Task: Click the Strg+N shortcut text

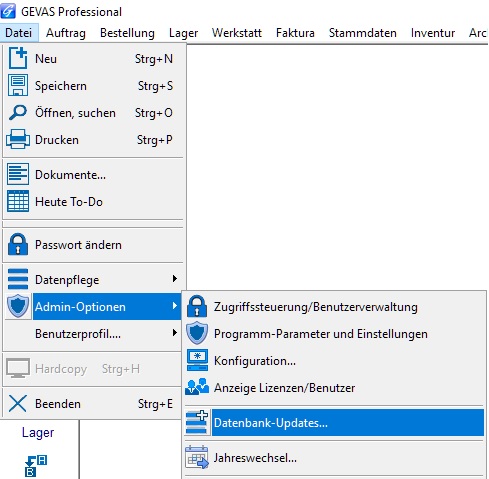Action: (154, 59)
